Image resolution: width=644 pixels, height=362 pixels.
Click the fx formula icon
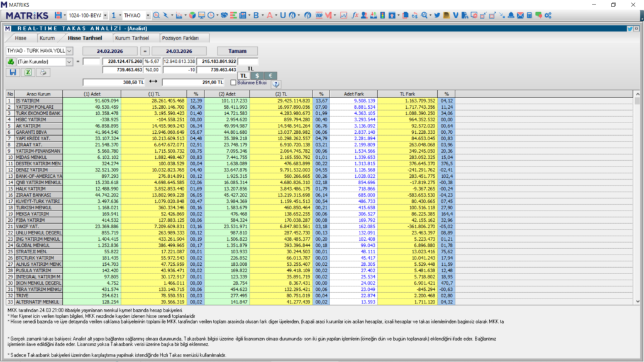(355, 15)
